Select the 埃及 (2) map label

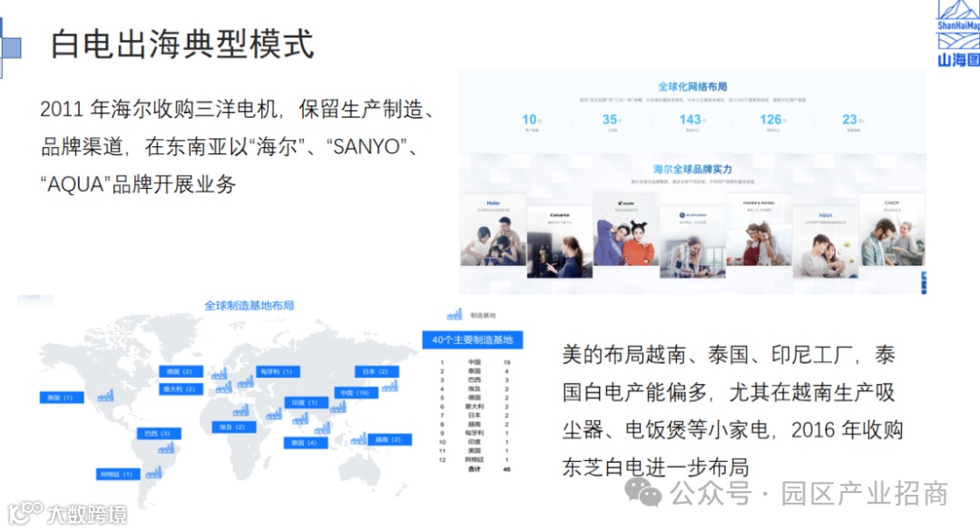233,427
